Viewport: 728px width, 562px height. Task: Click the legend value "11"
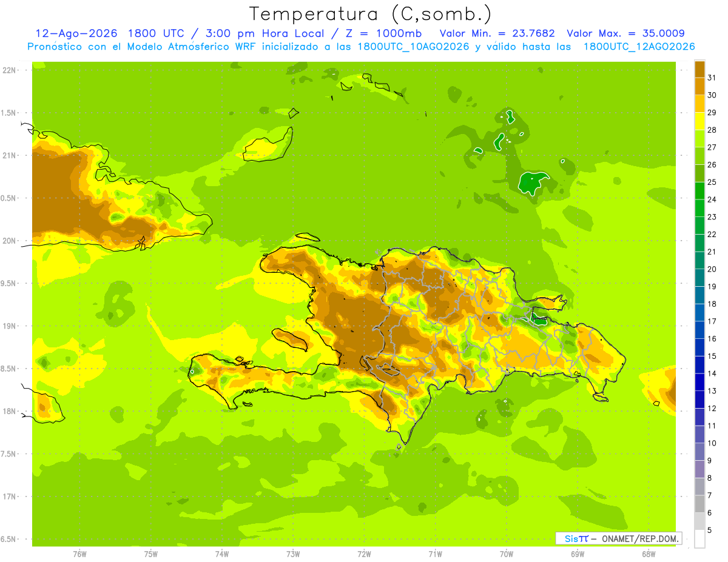point(712,426)
